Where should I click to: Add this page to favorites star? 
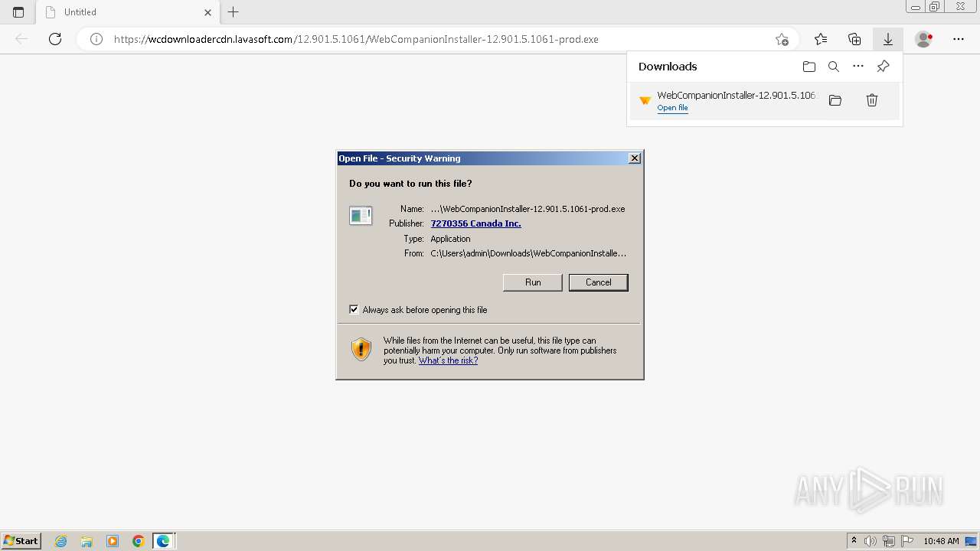(782, 39)
